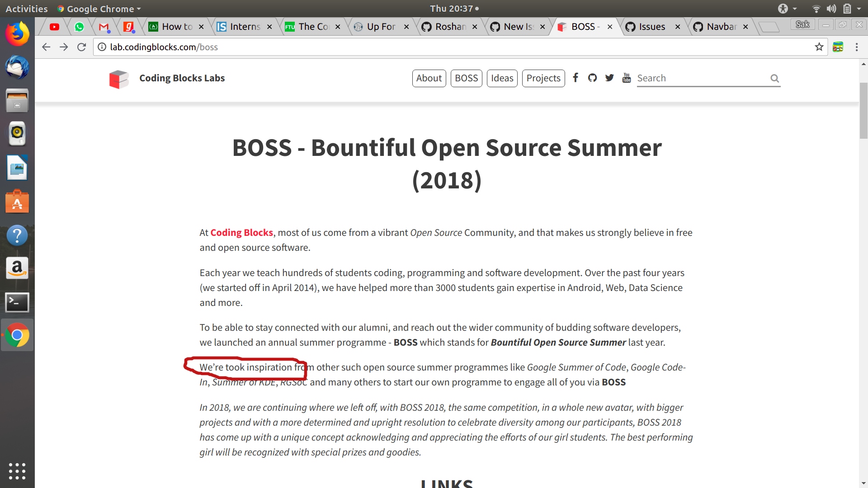Open the system status menu arrow
The image size is (868, 488).
click(859, 9)
